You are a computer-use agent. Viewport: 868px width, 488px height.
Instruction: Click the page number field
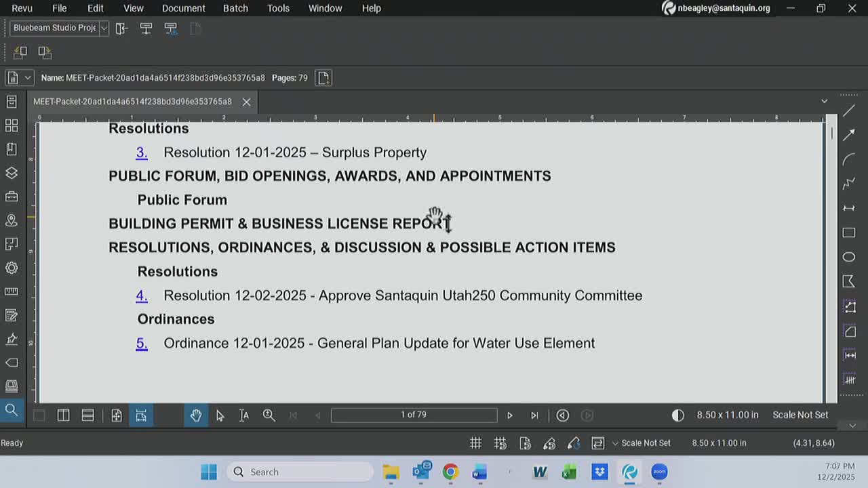click(x=414, y=415)
